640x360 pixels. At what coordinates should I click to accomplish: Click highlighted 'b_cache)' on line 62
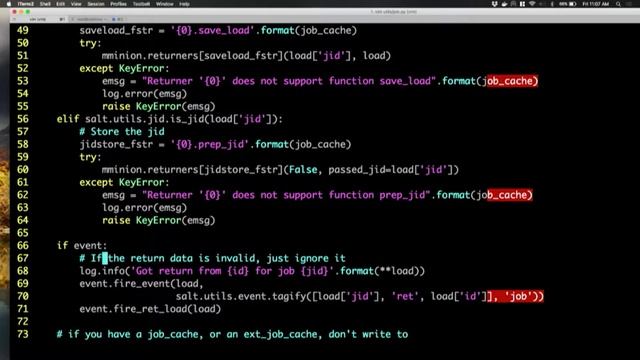point(510,195)
